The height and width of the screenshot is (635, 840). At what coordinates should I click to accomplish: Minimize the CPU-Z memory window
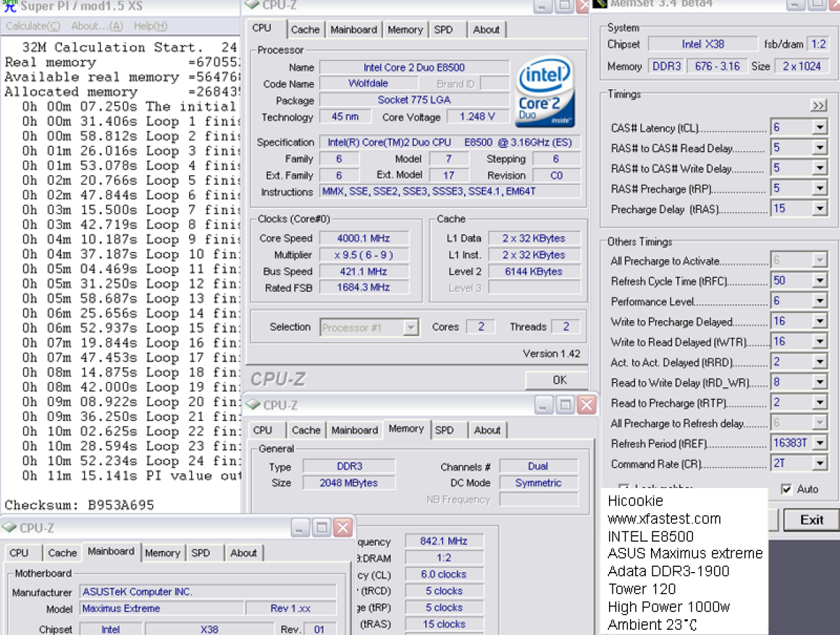543,405
